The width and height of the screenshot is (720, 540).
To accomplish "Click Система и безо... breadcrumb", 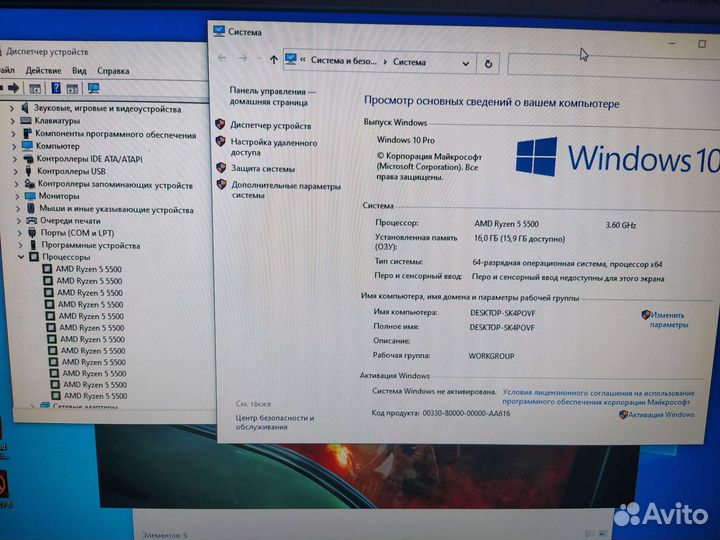I will 343,61.
